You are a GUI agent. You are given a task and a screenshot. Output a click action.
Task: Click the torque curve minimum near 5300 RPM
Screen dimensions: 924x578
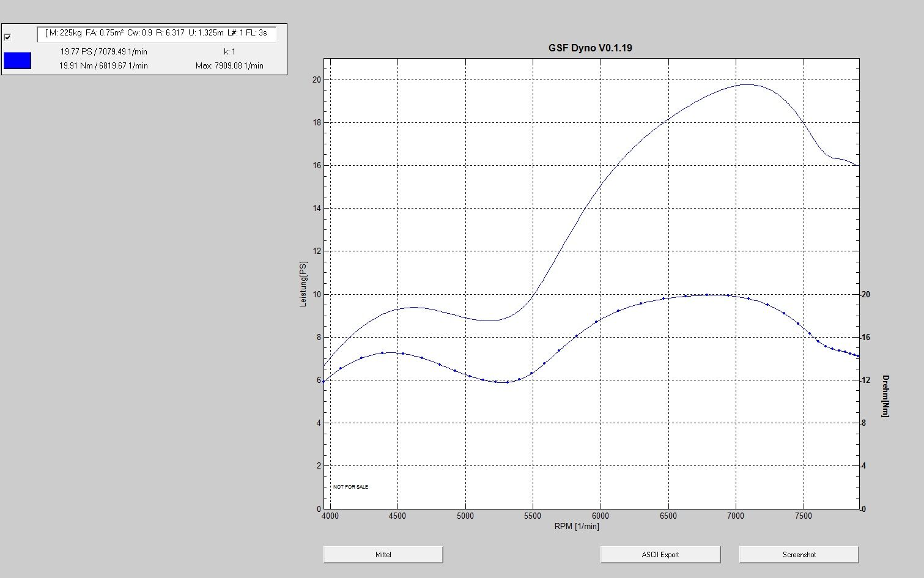pyautogui.click(x=502, y=382)
